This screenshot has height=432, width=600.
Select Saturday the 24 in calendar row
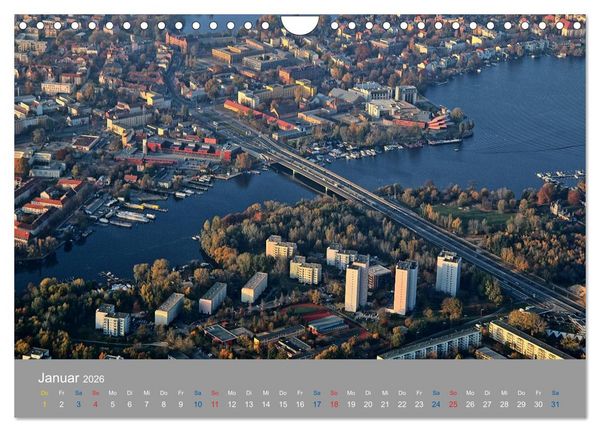[x=436, y=404]
